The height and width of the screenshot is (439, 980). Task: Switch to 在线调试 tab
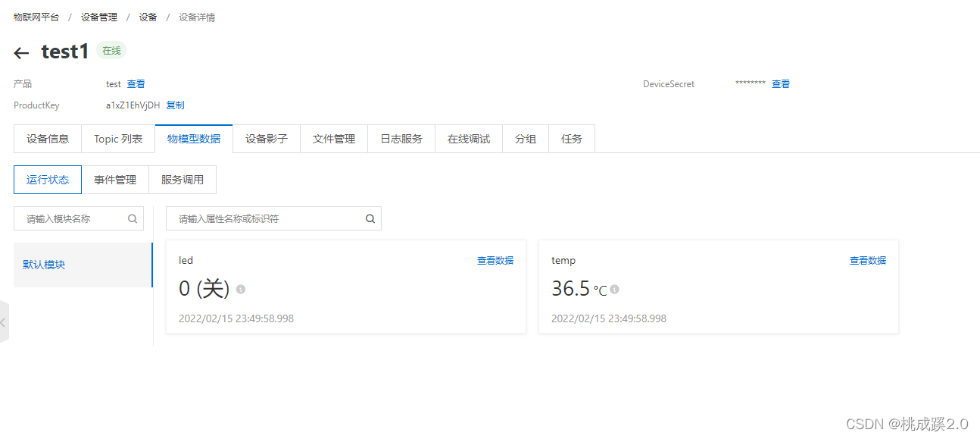pyautogui.click(x=468, y=138)
